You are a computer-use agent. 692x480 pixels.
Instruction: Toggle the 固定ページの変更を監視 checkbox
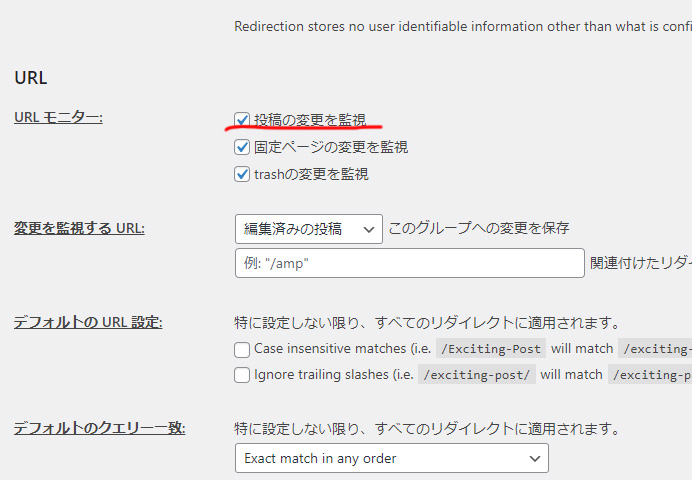tap(242, 147)
